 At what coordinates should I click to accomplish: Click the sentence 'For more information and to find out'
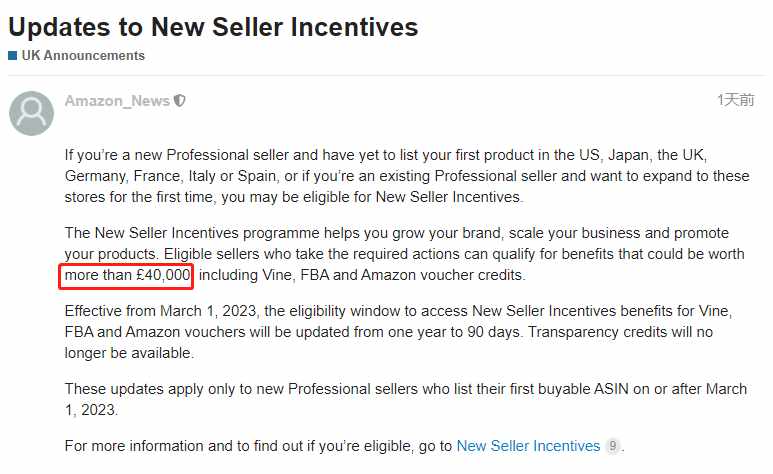[x=258, y=446]
